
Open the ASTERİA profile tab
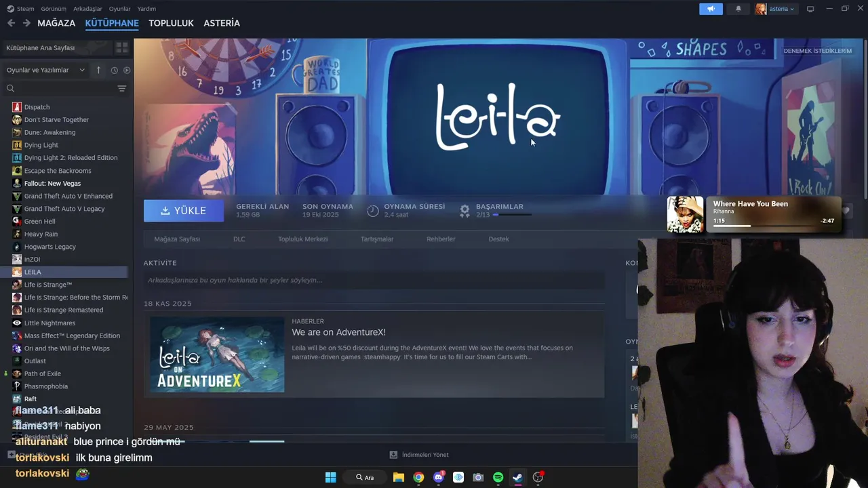(x=222, y=23)
